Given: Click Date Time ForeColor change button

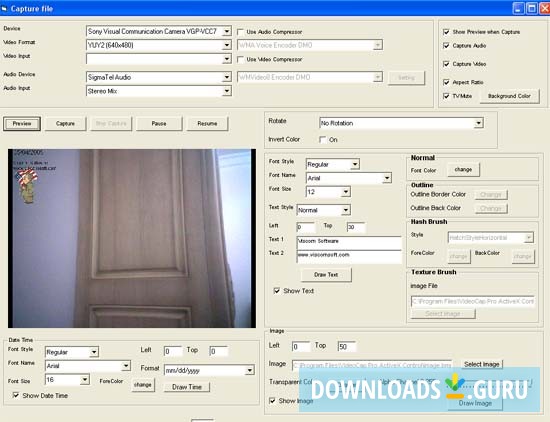Looking at the screenshot, I should click(142, 385).
